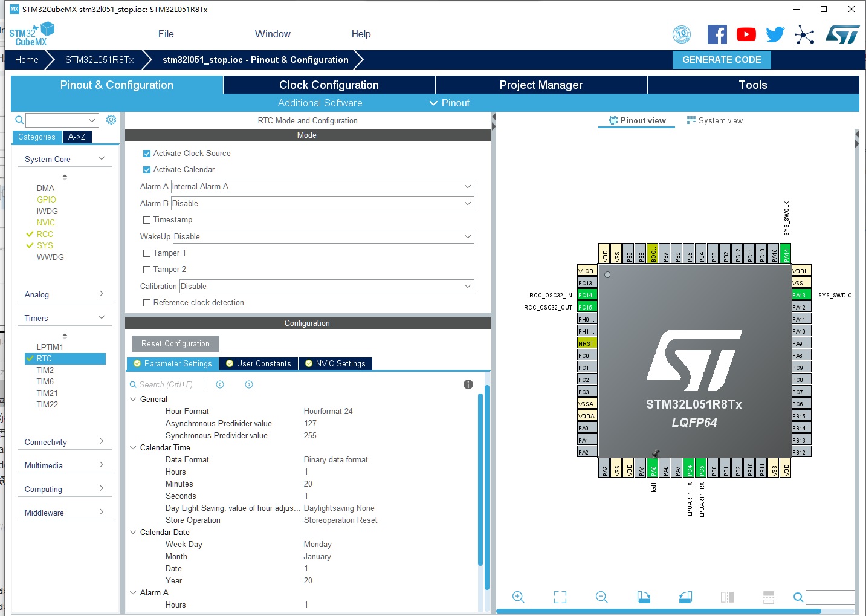Screen dimensions: 866x616
Task: Switch to the NVIC Settings tab
Action: pyautogui.click(x=335, y=363)
